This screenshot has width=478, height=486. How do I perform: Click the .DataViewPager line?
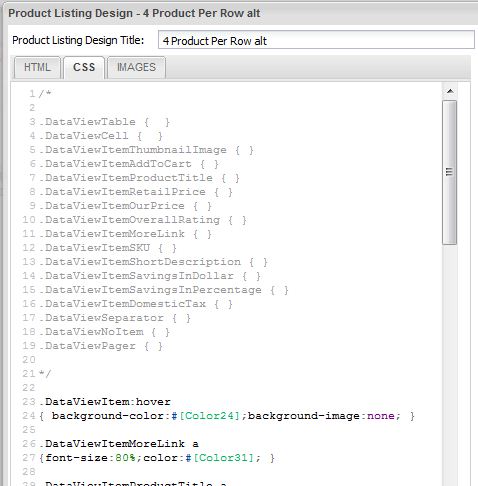coord(101,346)
